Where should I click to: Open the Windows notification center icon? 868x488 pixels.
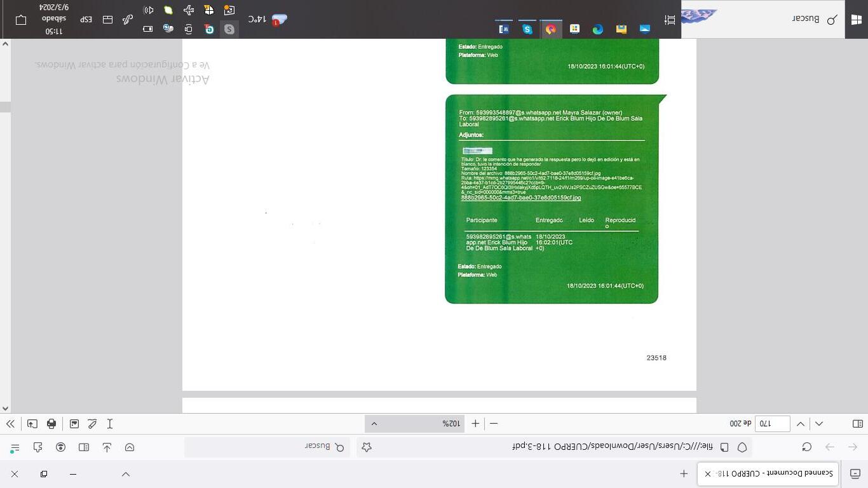(21, 20)
